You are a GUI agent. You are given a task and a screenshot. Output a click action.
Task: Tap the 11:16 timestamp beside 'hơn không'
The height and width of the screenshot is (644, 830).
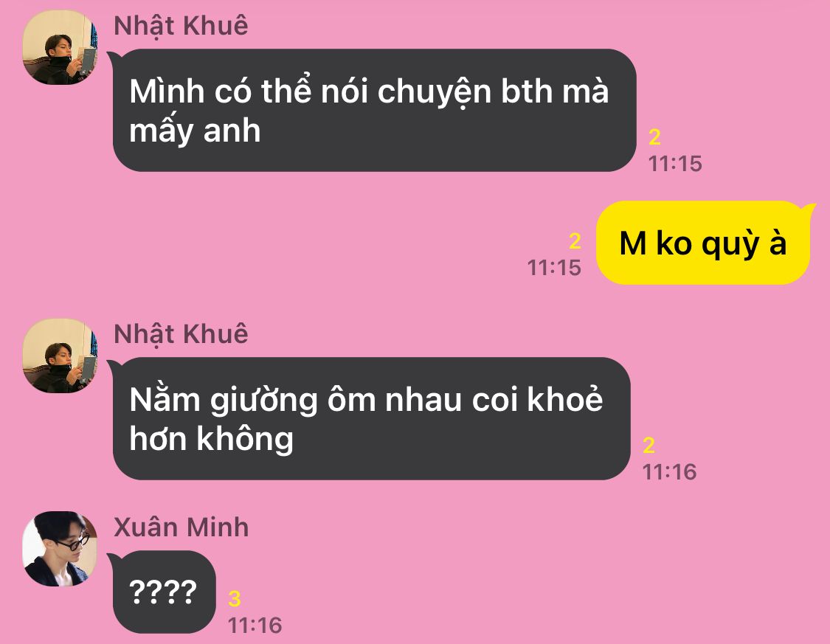point(669,471)
